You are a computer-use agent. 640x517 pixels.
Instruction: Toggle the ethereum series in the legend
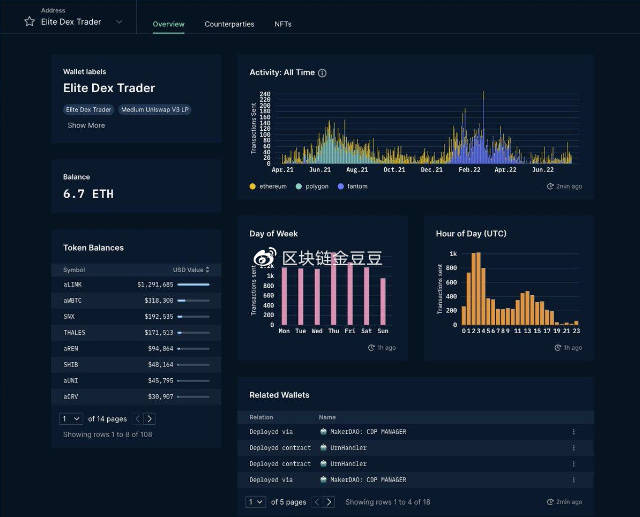point(268,186)
